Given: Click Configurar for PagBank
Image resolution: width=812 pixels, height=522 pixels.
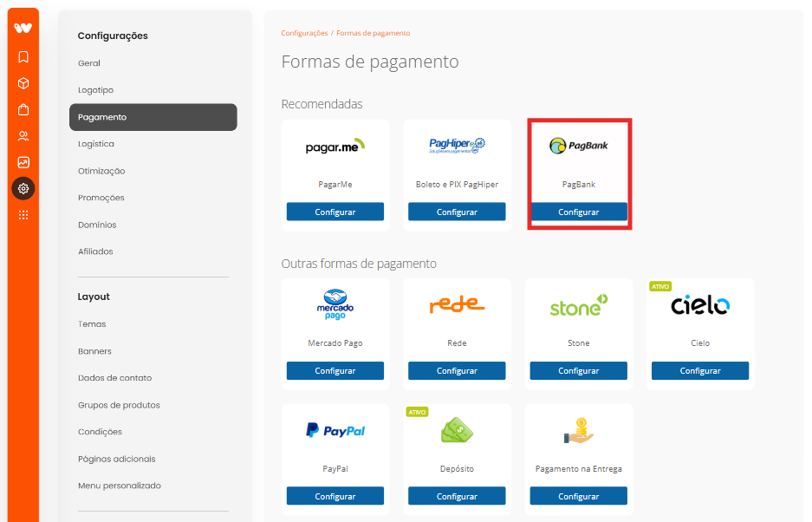Looking at the screenshot, I should [x=578, y=212].
